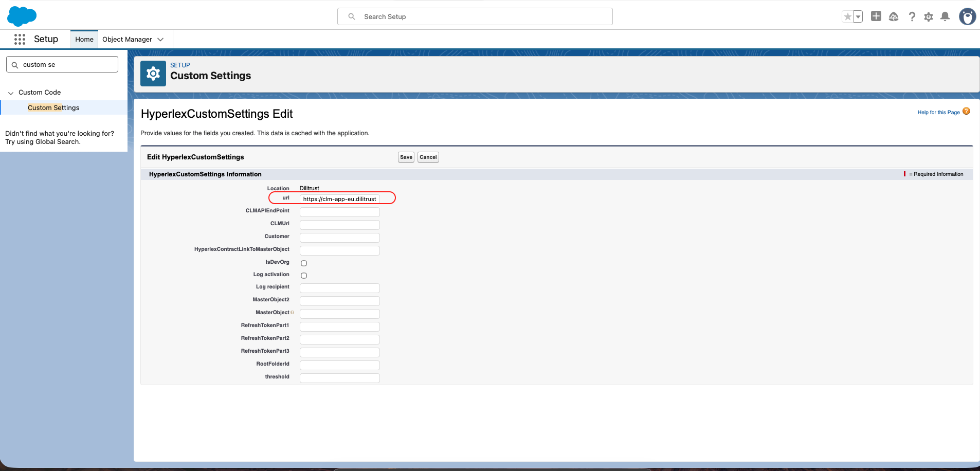Click the favorites star icon
980x471 pixels.
pos(847,17)
